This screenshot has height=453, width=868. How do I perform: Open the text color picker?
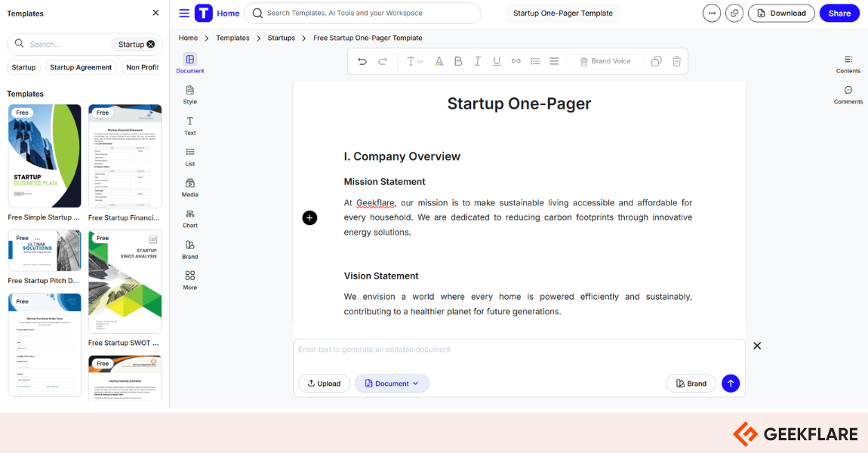[439, 61]
